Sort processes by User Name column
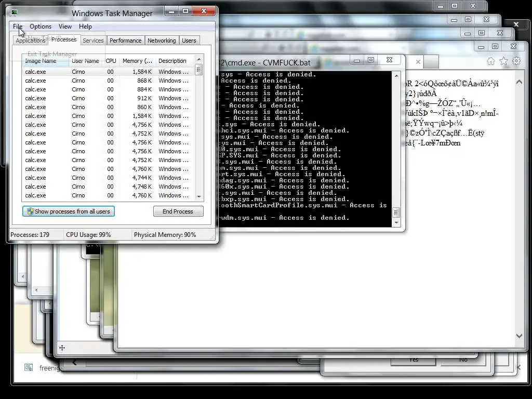 click(x=86, y=61)
